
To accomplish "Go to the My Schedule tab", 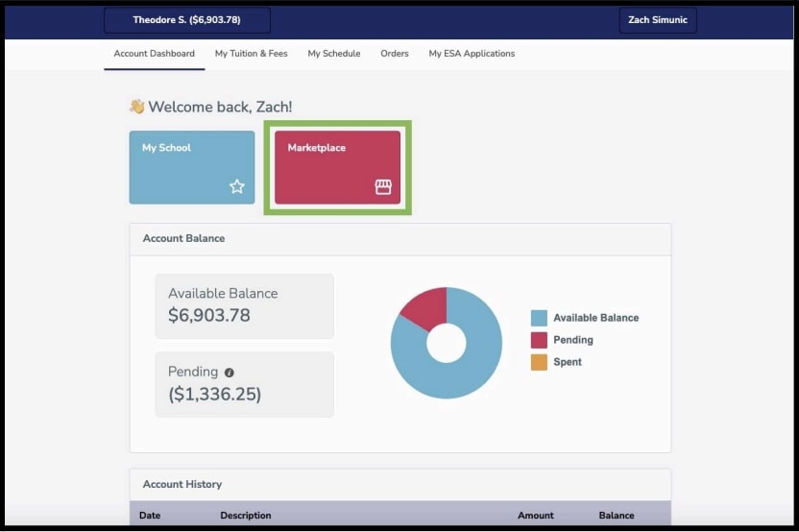I will pos(334,54).
